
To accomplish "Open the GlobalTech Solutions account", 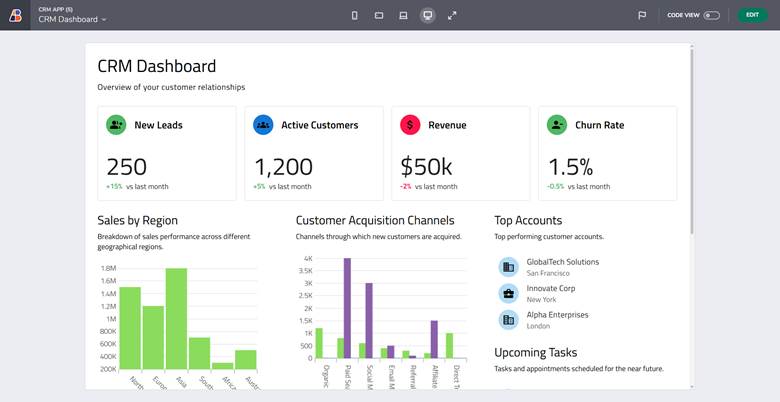I will [563, 262].
